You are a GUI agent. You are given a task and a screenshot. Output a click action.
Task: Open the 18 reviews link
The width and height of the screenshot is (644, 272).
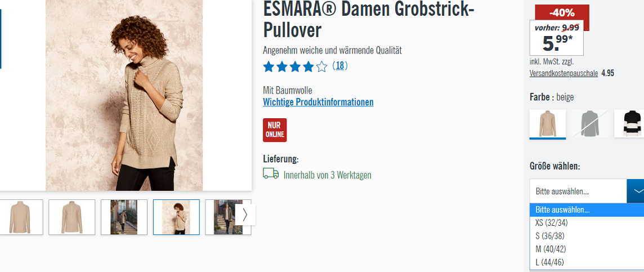(339, 66)
